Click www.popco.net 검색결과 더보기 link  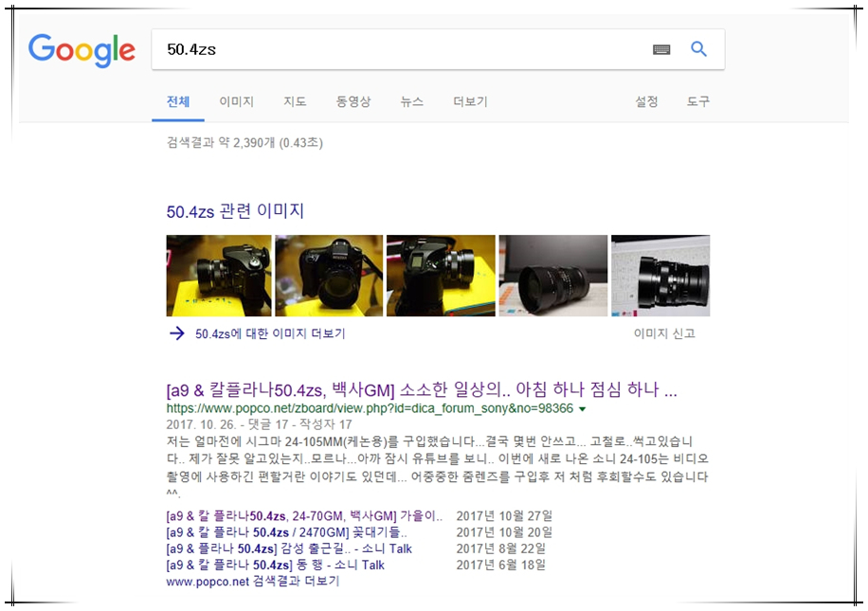point(252,581)
